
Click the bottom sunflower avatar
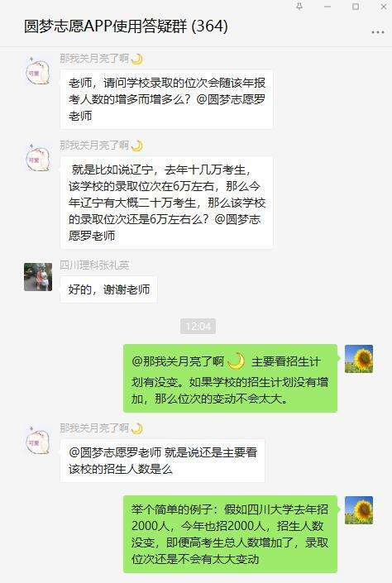point(359,509)
